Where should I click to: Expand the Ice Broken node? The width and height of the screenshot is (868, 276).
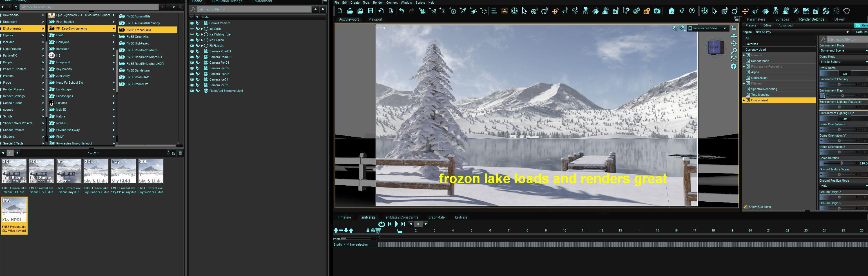click(202, 40)
